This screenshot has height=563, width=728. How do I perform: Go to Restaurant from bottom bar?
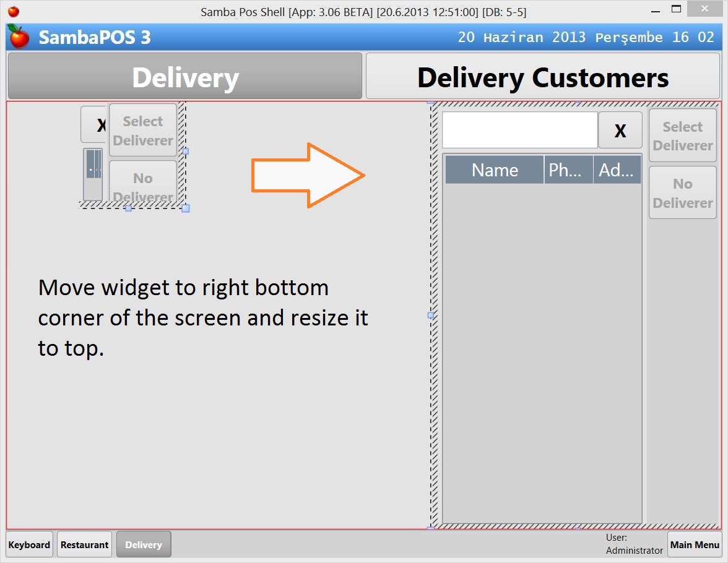coord(85,544)
